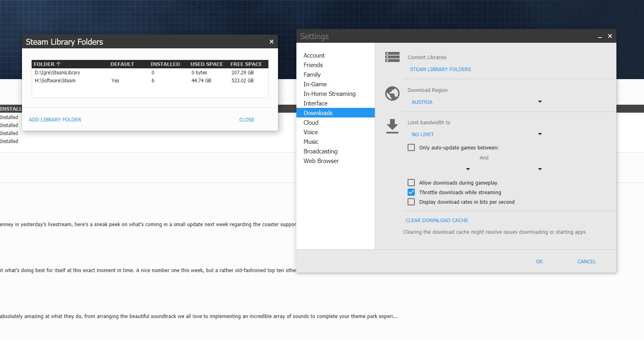Click news text about old-fashioned top ten
644x340 pixels.
click(x=148, y=270)
